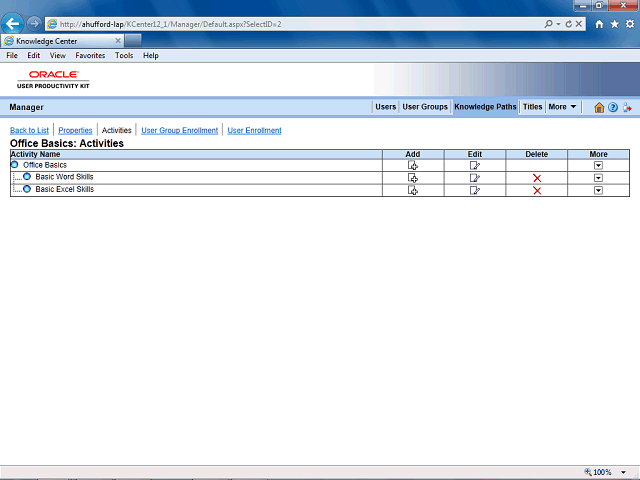This screenshot has width=640, height=480.
Task: Open the browser Favorites star icon
Action: [615, 24]
